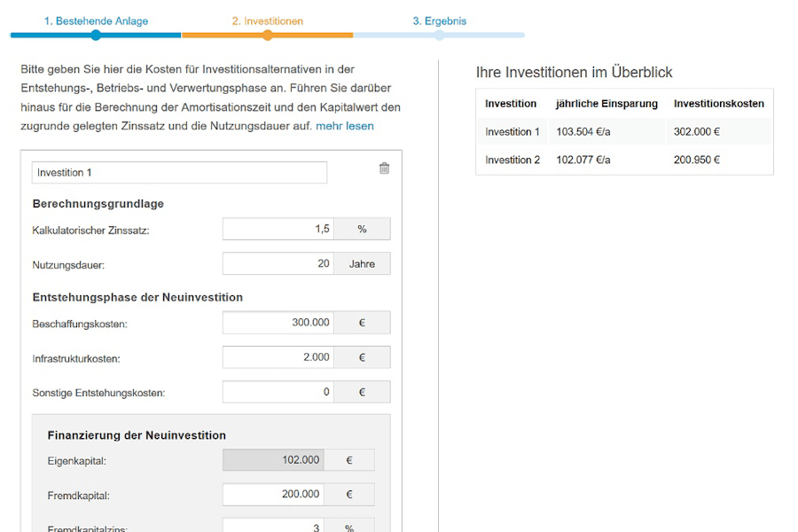Viewport: 798px width, 532px height.
Task: Switch to step 3. Ergebnis
Action: pyautogui.click(x=439, y=20)
